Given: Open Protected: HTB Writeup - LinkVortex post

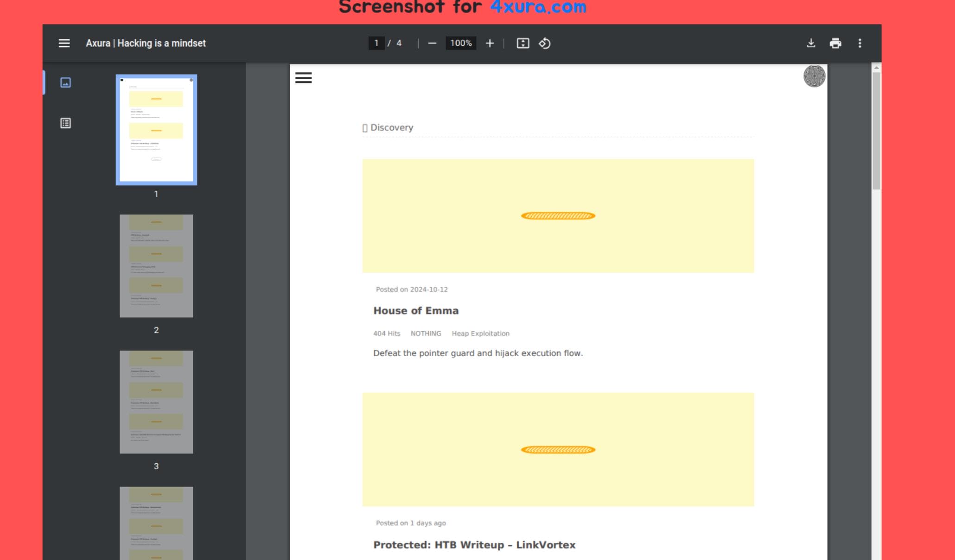Looking at the screenshot, I should point(474,545).
